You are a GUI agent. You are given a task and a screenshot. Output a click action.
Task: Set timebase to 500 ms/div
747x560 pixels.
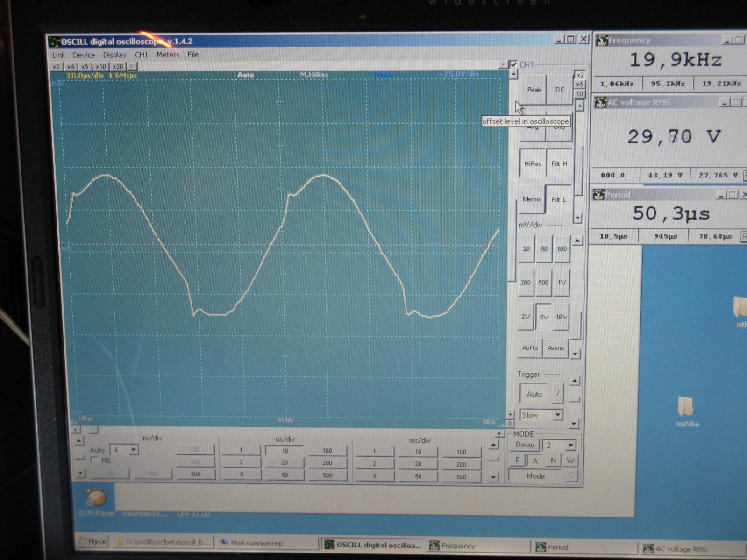(x=461, y=477)
